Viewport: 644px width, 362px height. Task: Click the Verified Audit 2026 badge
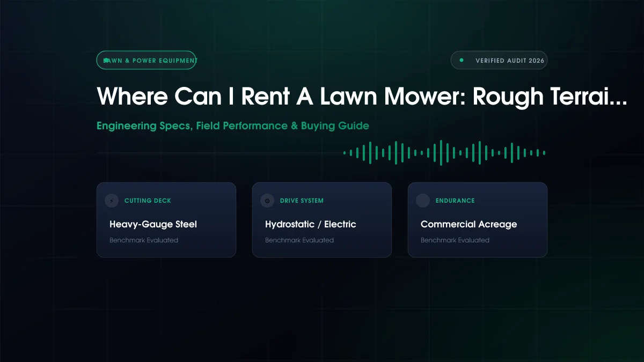(x=499, y=61)
